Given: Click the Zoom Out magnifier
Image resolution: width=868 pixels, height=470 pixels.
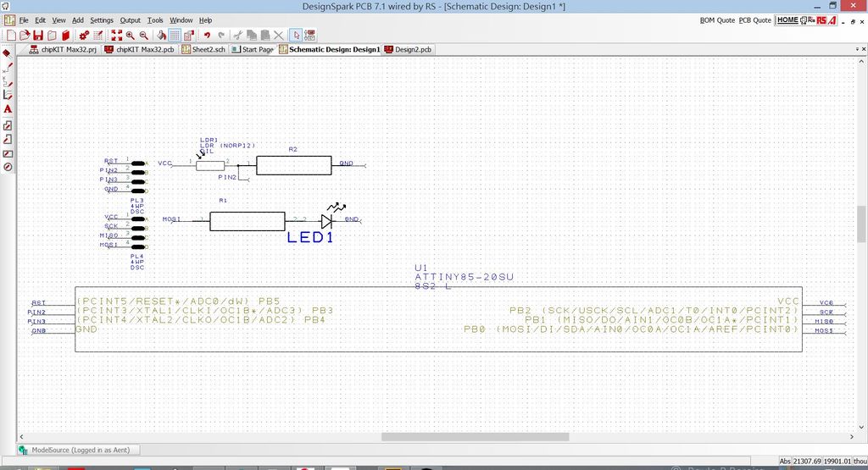Looking at the screenshot, I should coord(144,36).
